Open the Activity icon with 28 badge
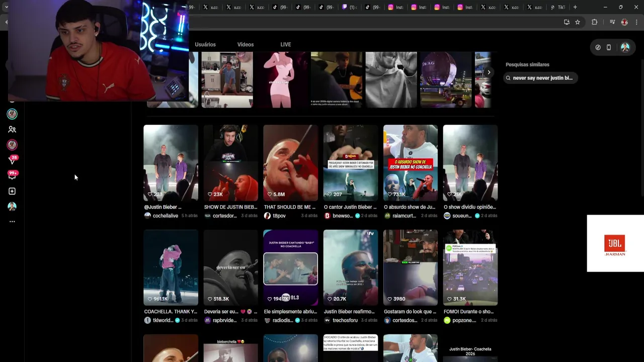644x362 pixels. click(13, 160)
